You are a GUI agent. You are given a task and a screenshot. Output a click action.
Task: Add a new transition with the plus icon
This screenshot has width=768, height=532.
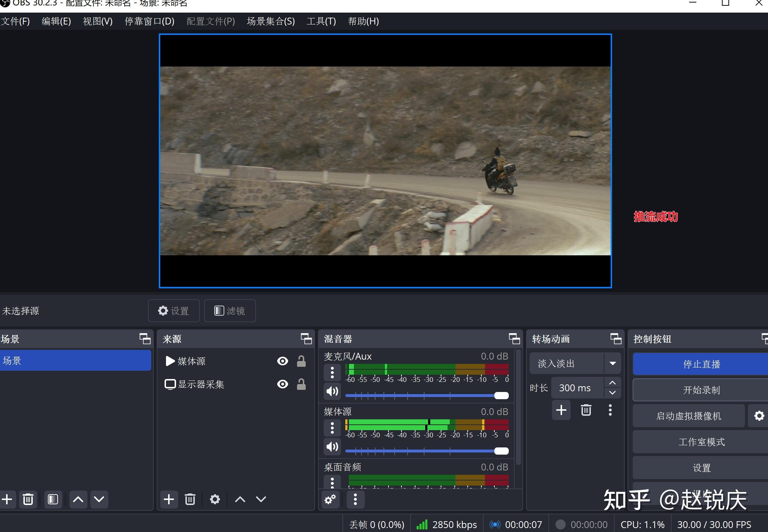pos(561,410)
